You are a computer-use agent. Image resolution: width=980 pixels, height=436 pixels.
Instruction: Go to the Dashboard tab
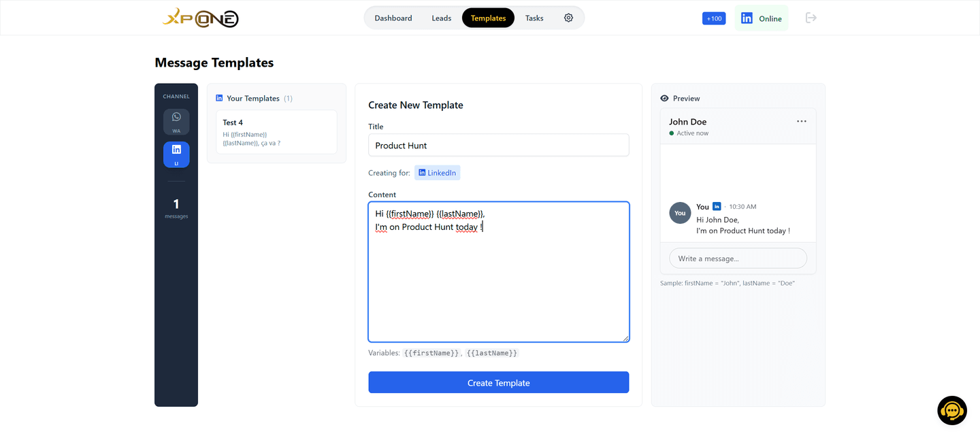(x=393, y=18)
